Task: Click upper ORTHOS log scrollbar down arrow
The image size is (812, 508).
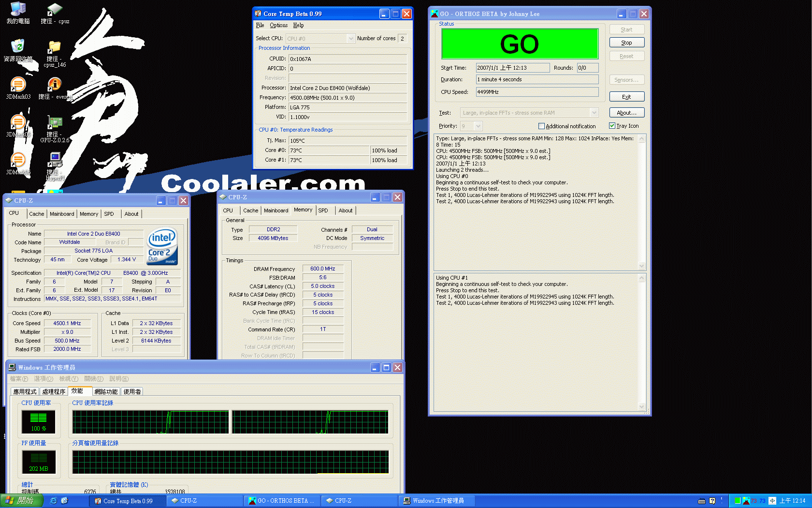Action: coord(642,266)
